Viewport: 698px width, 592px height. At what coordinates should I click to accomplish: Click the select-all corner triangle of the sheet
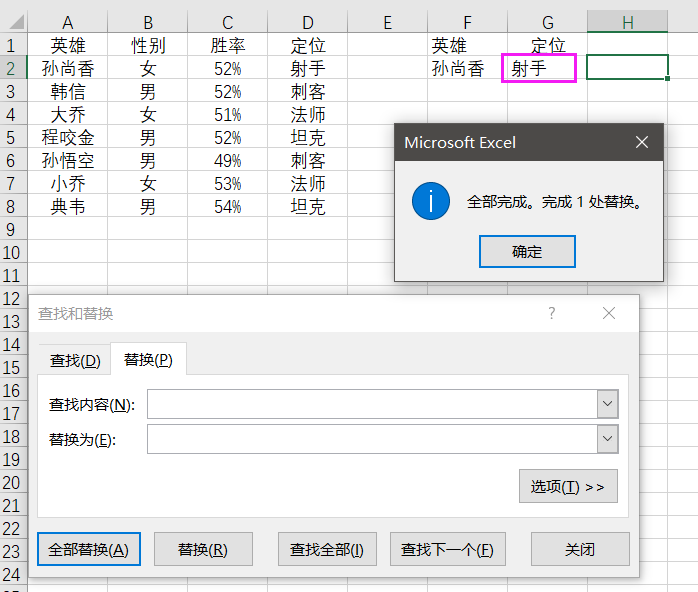15,22
